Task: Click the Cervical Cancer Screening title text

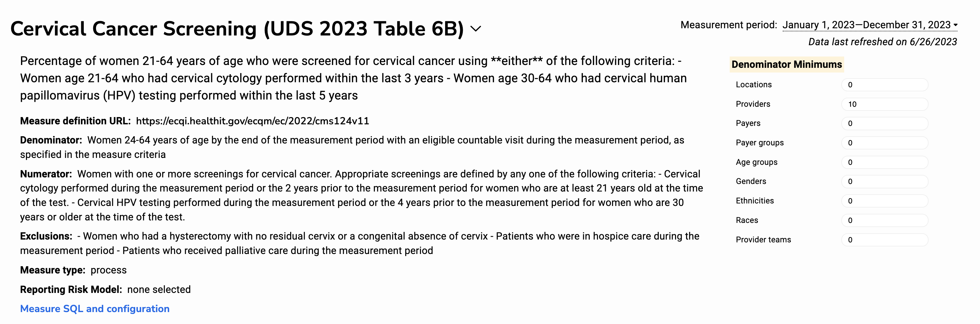Action: tap(237, 29)
